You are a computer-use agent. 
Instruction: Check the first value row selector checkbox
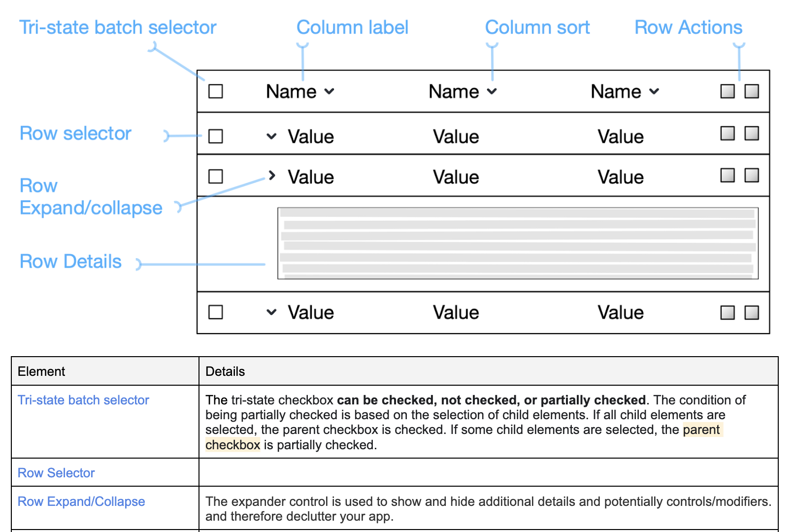click(x=216, y=136)
